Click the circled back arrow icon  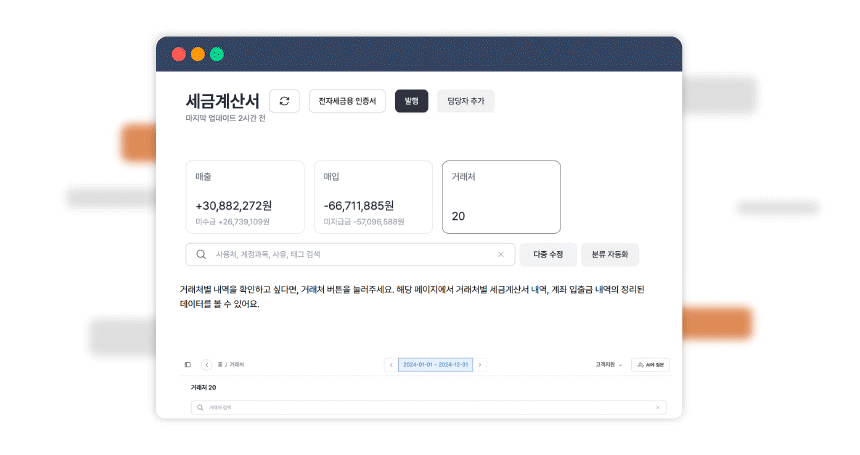[207, 365]
